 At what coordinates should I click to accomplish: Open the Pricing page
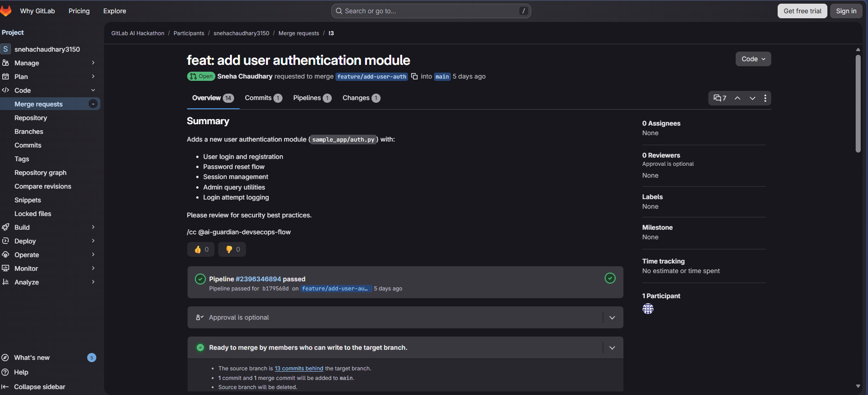coord(79,11)
